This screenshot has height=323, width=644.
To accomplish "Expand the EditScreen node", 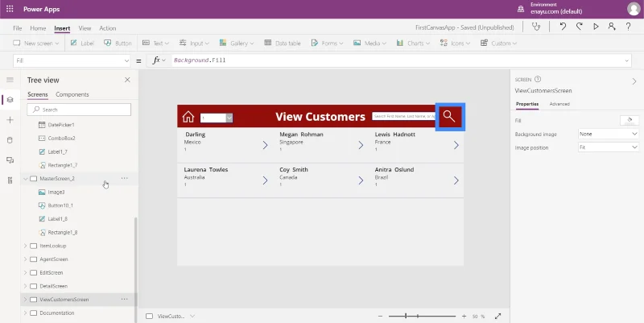I will tap(26, 273).
